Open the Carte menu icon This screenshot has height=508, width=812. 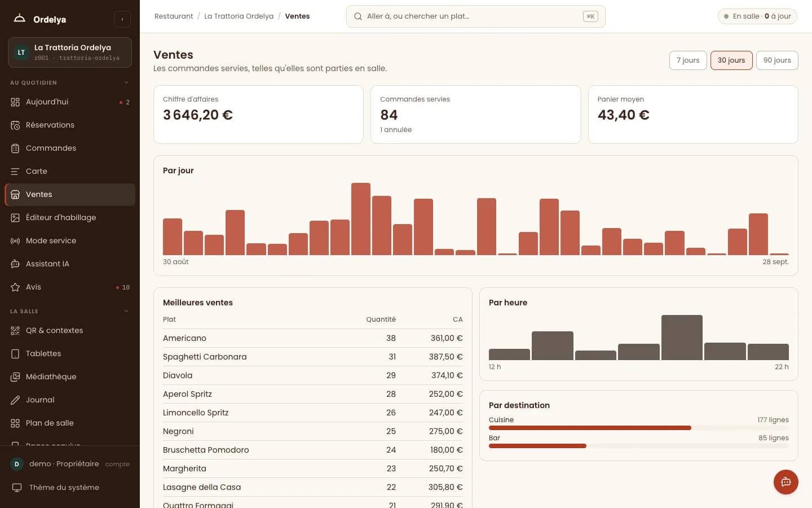tap(15, 172)
